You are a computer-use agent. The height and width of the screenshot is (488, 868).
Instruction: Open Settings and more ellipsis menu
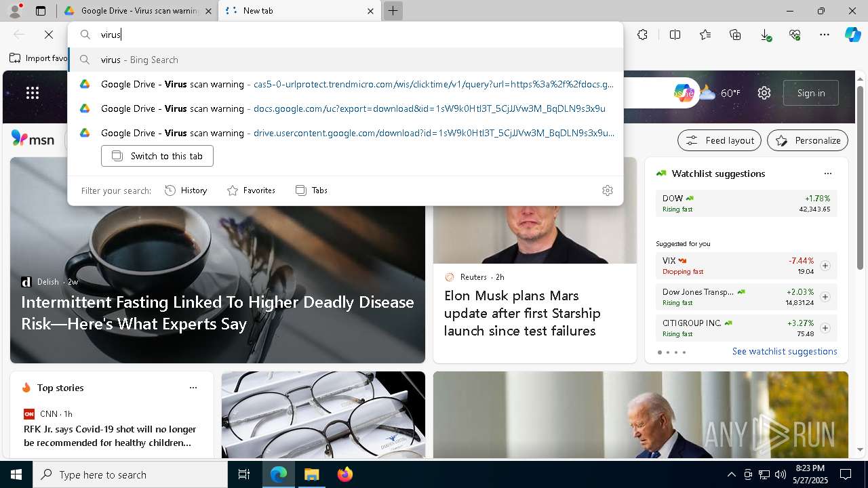point(825,35)
